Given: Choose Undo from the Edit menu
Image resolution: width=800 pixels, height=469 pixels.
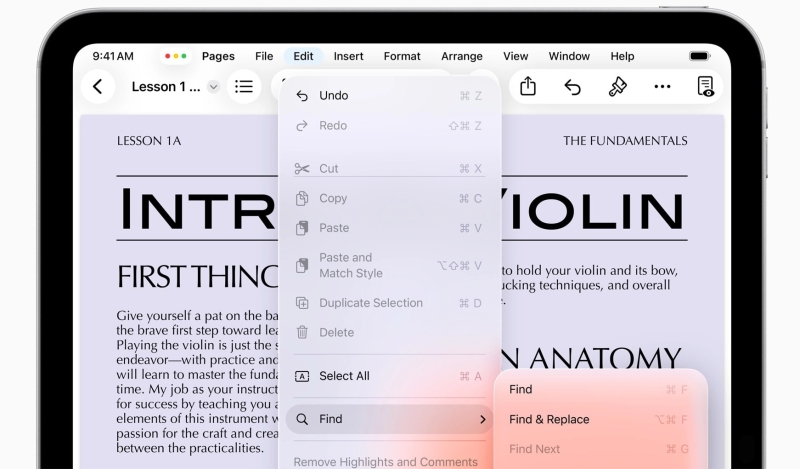Looking at the screenshot, I should click(x=334, y=96).
